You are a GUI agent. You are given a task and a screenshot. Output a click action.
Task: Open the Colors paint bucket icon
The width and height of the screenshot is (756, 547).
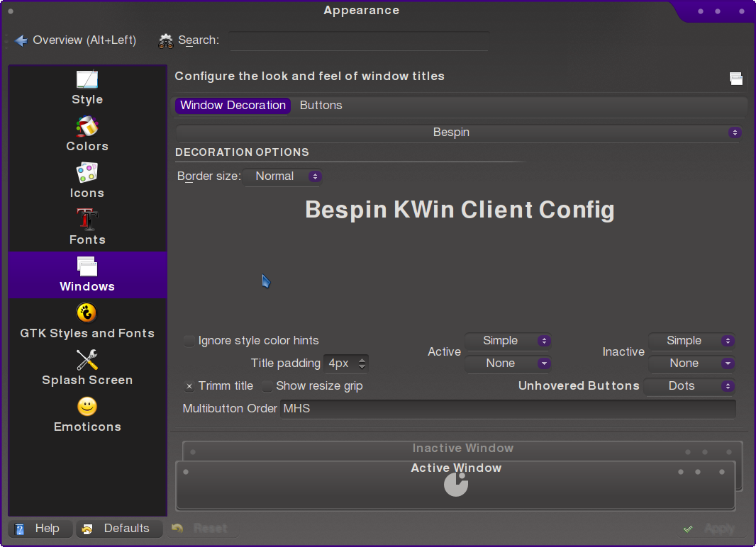coord(87,126)
